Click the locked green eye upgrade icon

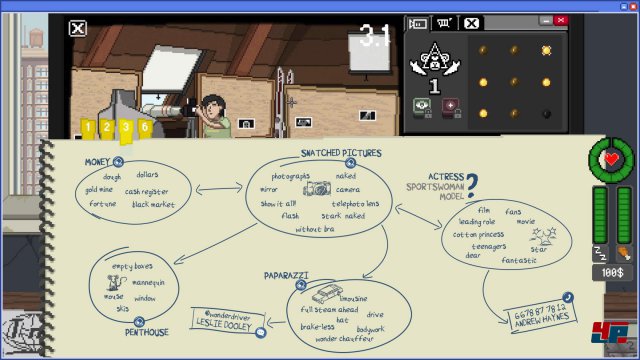[422, 108]
